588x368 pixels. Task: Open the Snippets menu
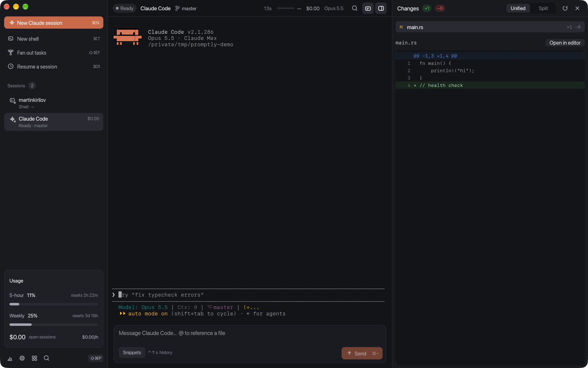click(132, 352)
